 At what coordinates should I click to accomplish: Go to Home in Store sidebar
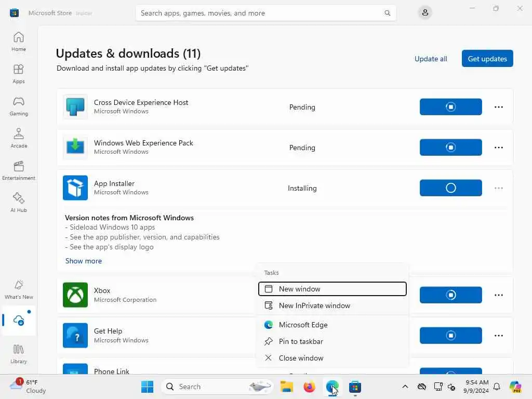pyautogui.click(x=19, y=42)
